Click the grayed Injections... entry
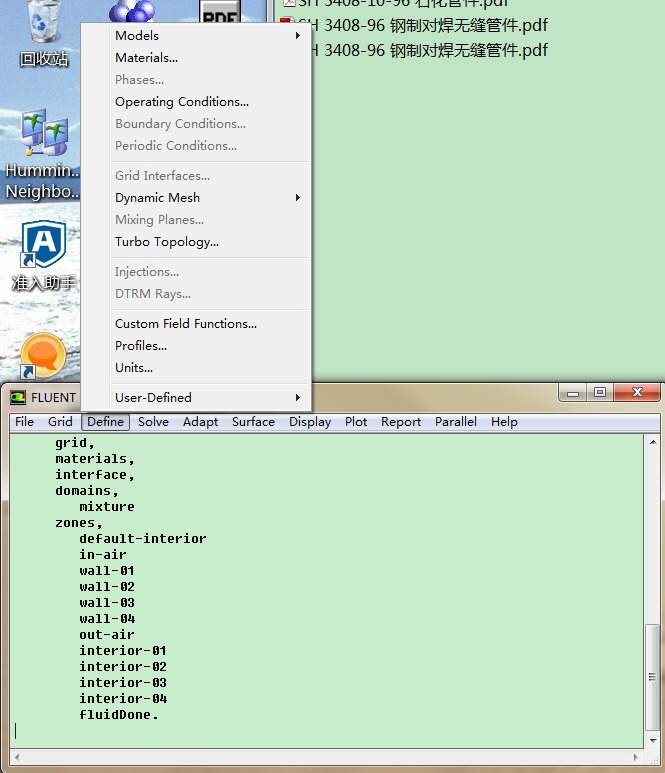Image resolution: width=665 pixels, height=773 pixels. click(196, 272)
